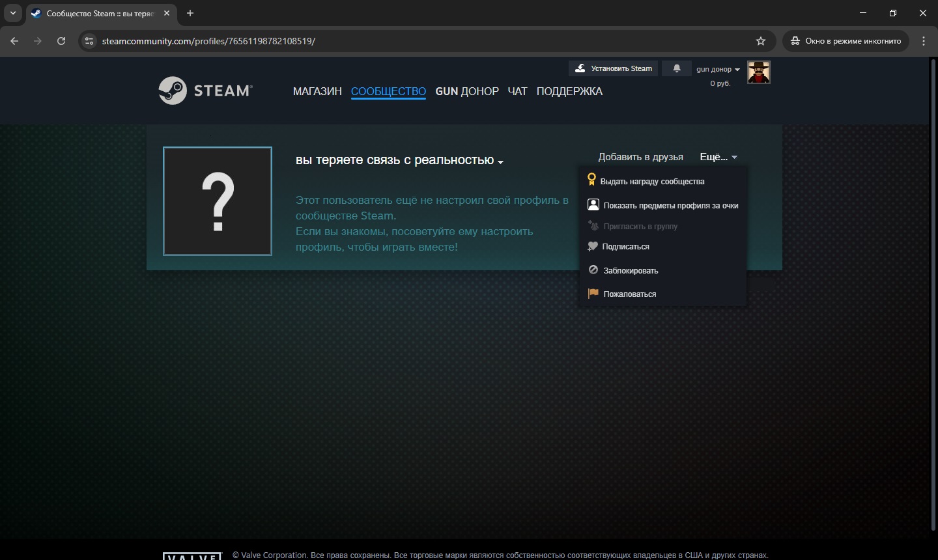Open the Chrome three-dot menu
Viewport: 938px width, 560px height.
pyautogui.click(x=924, y=41)
